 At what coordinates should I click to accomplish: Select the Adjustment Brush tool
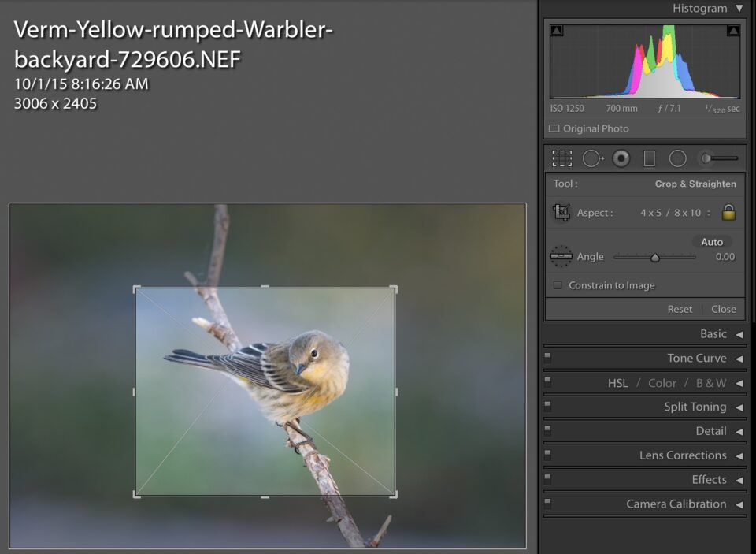click(720, 158)
